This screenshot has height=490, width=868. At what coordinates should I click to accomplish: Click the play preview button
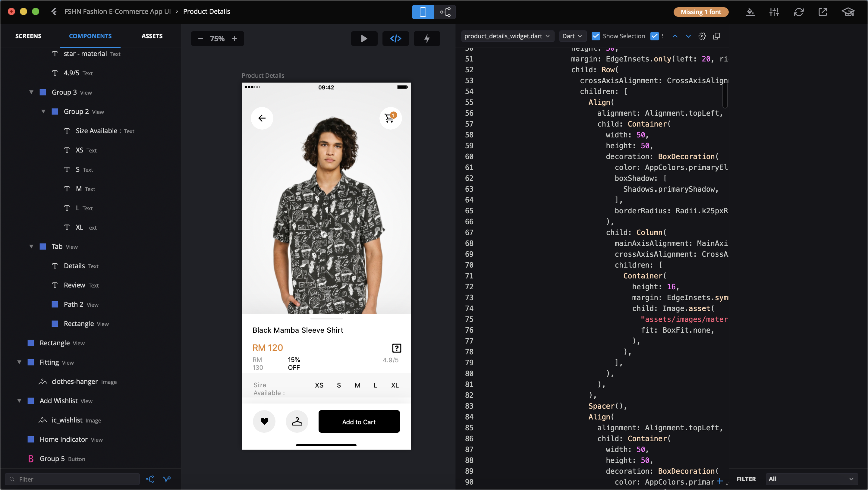click(364, 38)
